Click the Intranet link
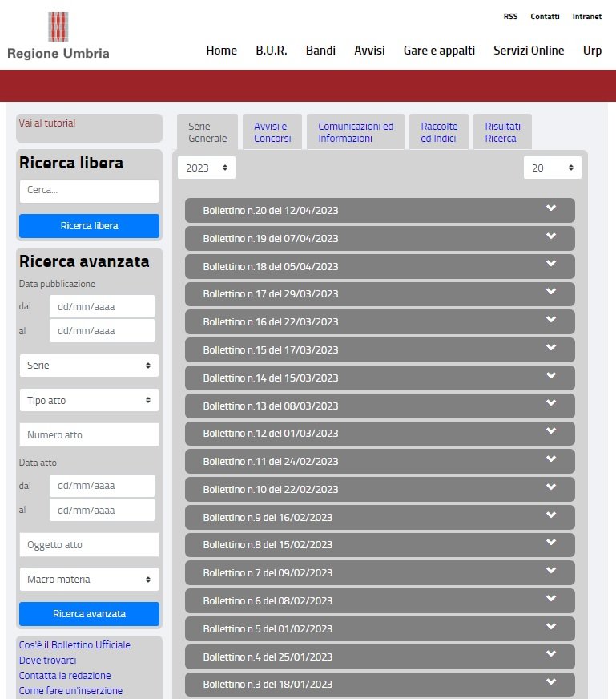Screen dimensions: 616x699 coord(586,17)
